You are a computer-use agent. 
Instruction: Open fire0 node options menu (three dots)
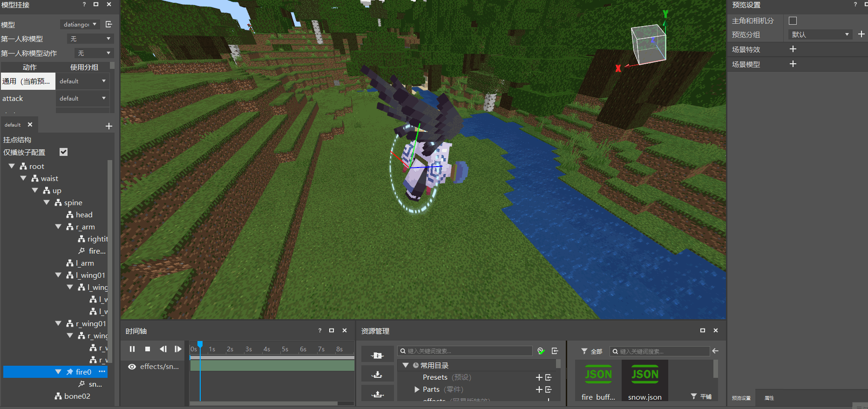[102, 371]
